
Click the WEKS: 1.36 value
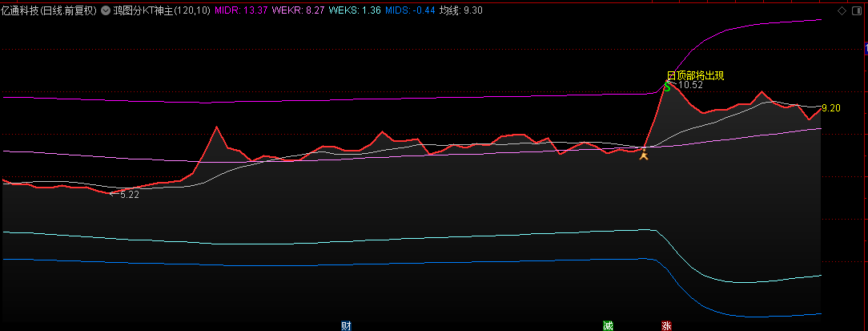tap(355, 10)
